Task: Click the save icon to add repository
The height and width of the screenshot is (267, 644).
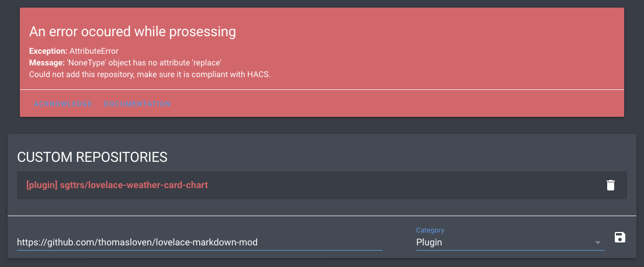Action: (620, 237)
